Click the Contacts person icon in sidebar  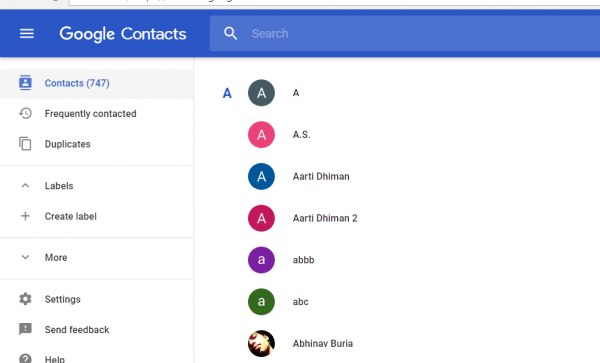(x=25, y=83)
